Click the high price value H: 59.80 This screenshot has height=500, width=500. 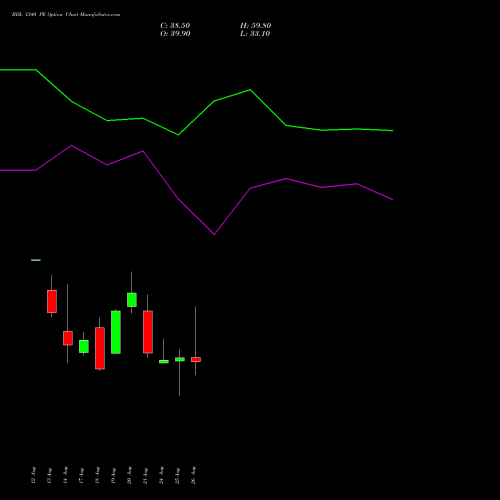255,26
